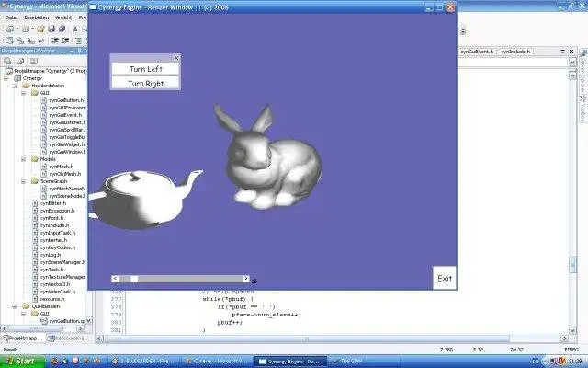Click the Add New Item toolbar icon
This screenshot has width=588, height=368.
point(26,29)
